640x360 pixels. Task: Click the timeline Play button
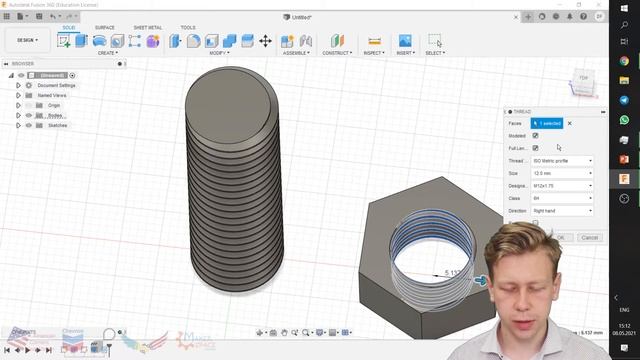click(28, 350)
